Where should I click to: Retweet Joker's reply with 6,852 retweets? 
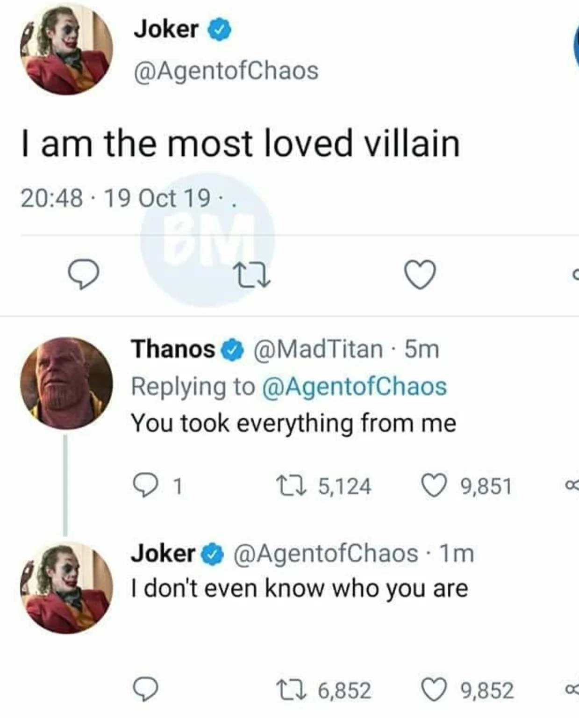291,690
